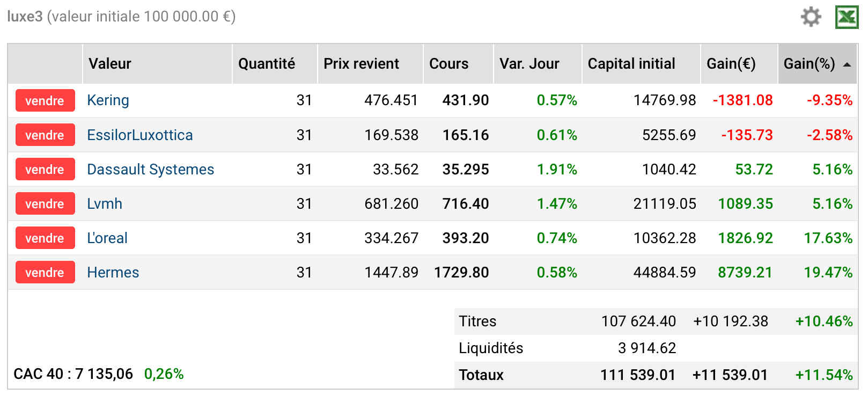This screenshot has height=395, width=868.
Task: Click Hermes 19.47% gain percentage
Action: coord(828,272)
